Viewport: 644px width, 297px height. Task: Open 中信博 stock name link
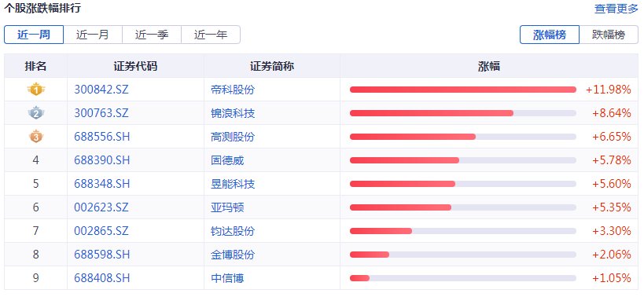[227, 278]
